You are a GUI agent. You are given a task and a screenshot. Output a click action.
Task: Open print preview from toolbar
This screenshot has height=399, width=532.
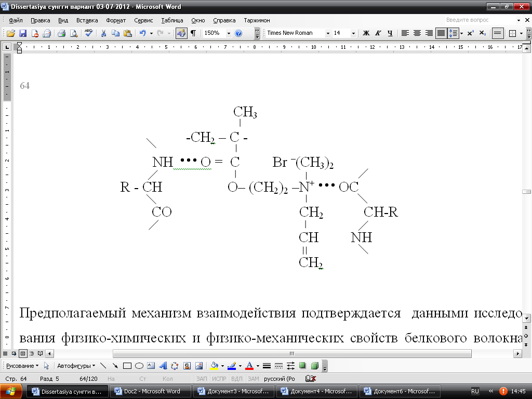tap(74, 33)
